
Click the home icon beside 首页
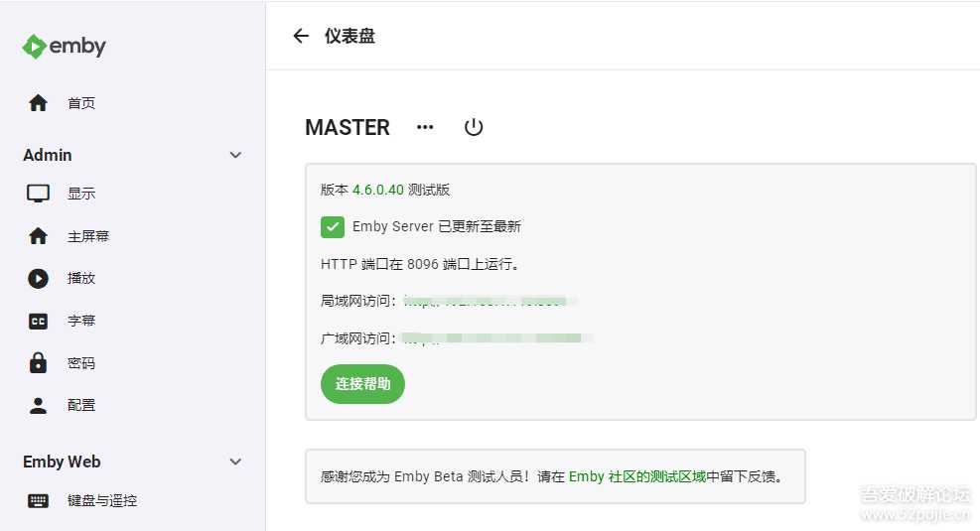(x=38, y=103)
